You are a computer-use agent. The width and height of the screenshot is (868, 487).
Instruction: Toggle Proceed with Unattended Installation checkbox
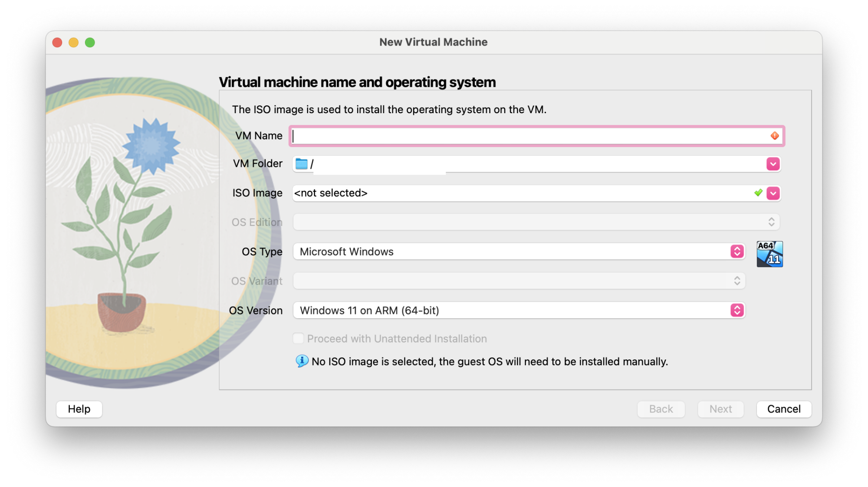298,338
